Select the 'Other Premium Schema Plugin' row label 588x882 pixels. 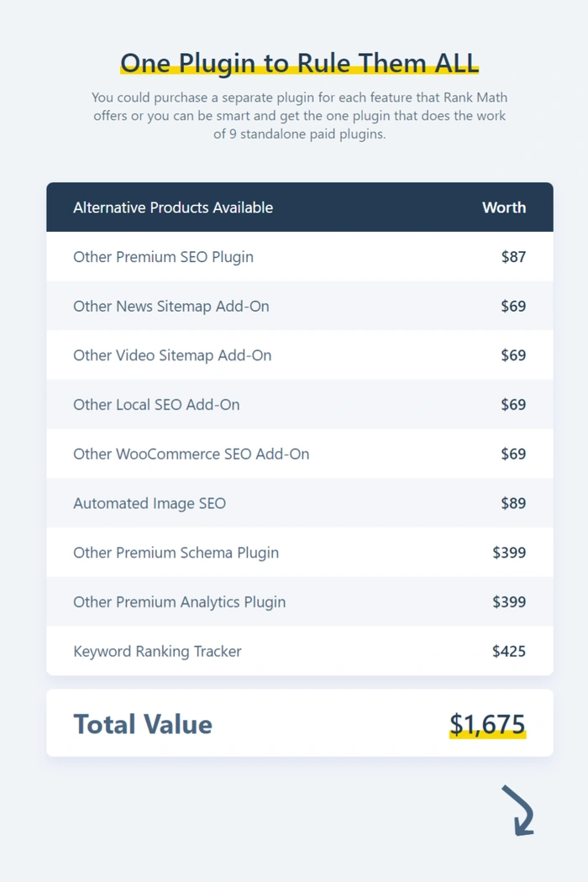coord(176,553)
